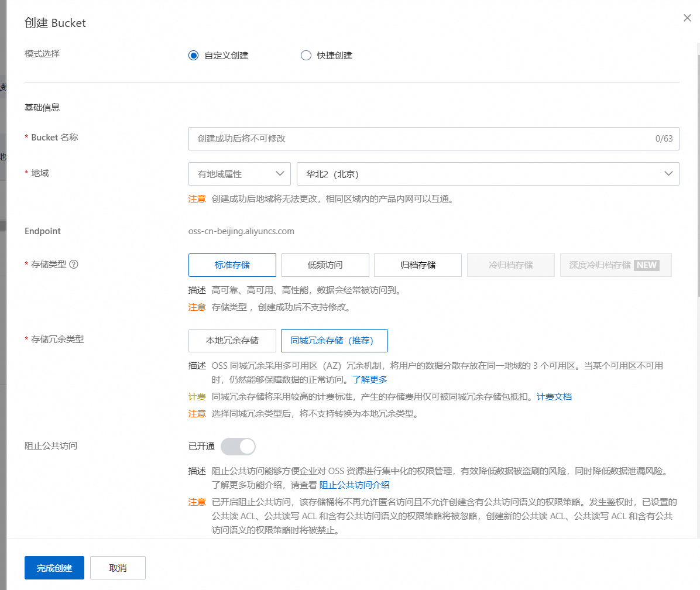700x590 pixels.
Task: Select the 自定义创建 radio option
Action: 194,56
